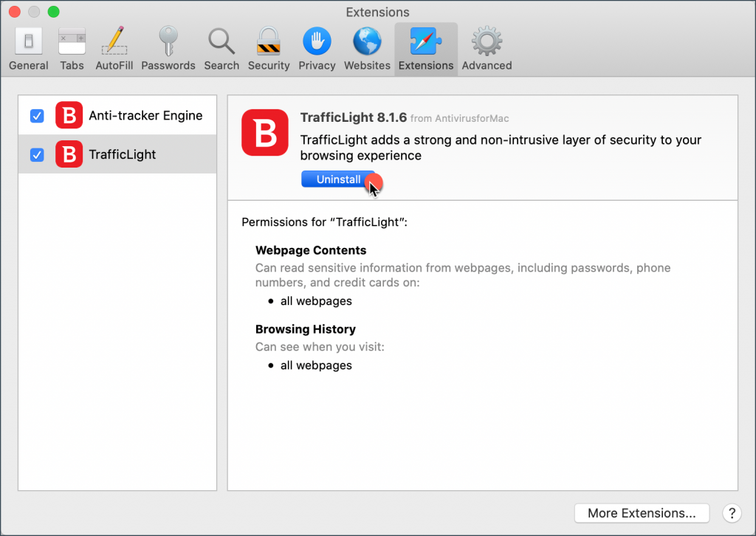Click "all webpages" under Webpage Contents
This screenshot has width=756, height=536.
(316, 301)
